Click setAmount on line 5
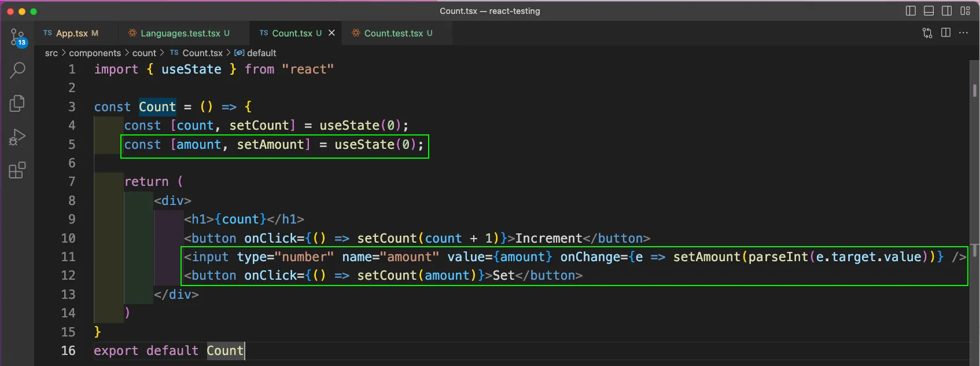This screenshot has width=980, height=366. coord(270,144)
